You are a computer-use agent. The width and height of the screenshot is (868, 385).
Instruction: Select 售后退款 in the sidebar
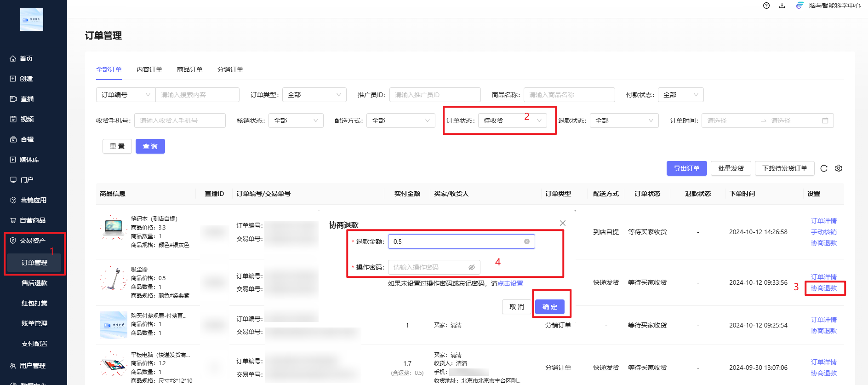34,283
